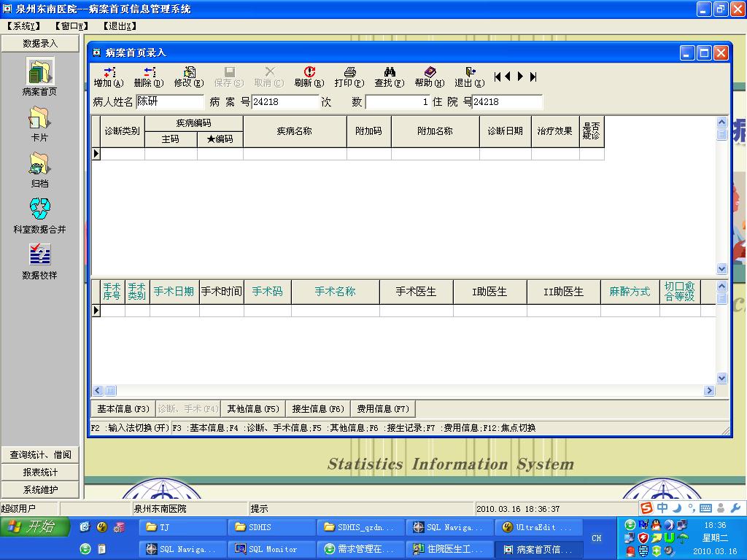Click the 手术日期 column header

(x=174, y=292)
